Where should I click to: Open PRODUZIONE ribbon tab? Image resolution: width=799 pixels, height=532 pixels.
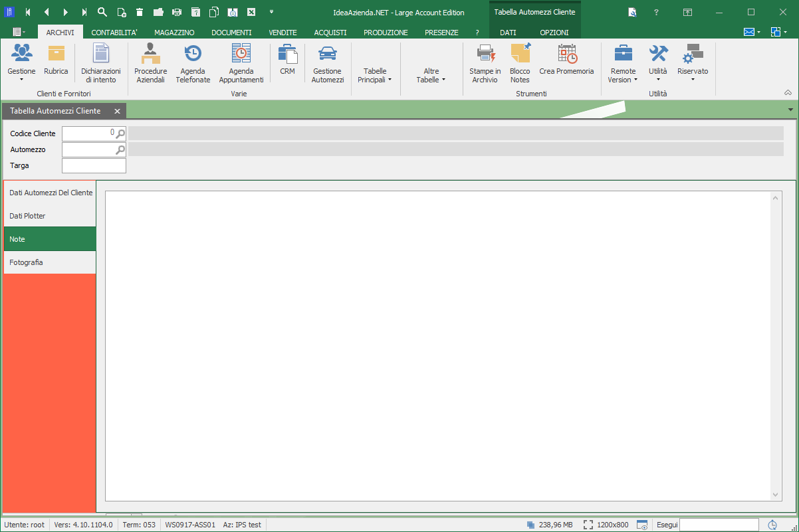point(386,32)
